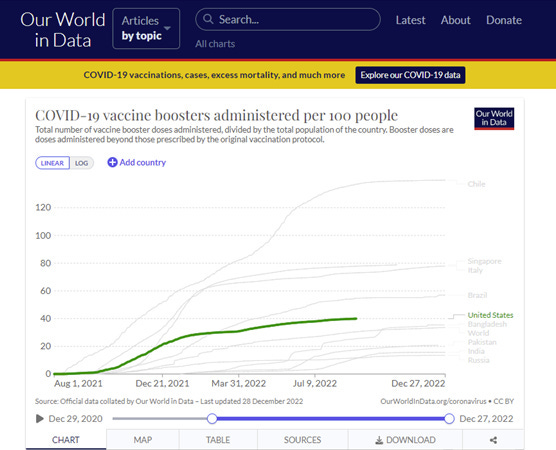The width and height of the screenshot is (556, 450).
Task: Play the timeline animation
Action: click(x=40, y=419)
